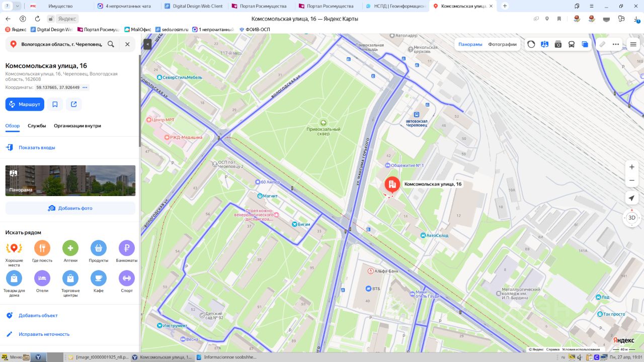
Task: Select the ruler distance tool
Action: tap(602, 44)
